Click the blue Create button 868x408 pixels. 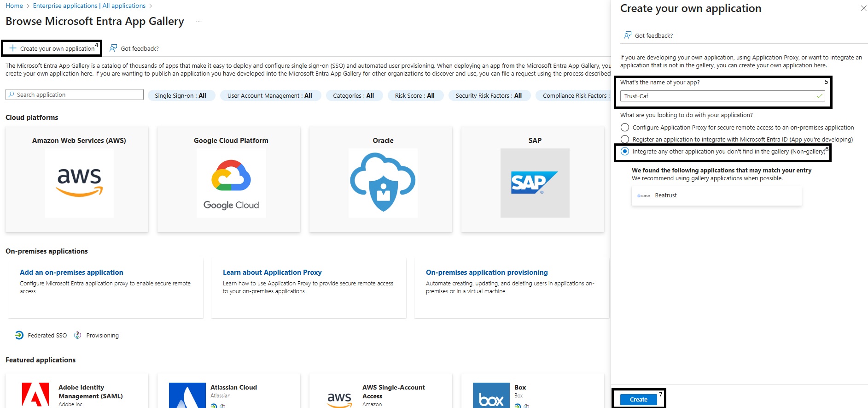[639, 399]
